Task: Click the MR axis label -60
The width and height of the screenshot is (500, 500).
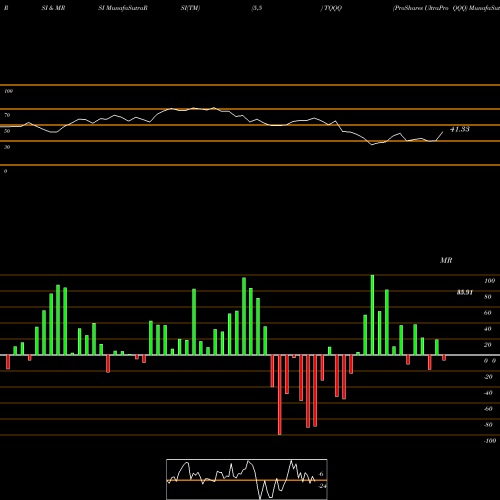Action: tap(488, 409)
